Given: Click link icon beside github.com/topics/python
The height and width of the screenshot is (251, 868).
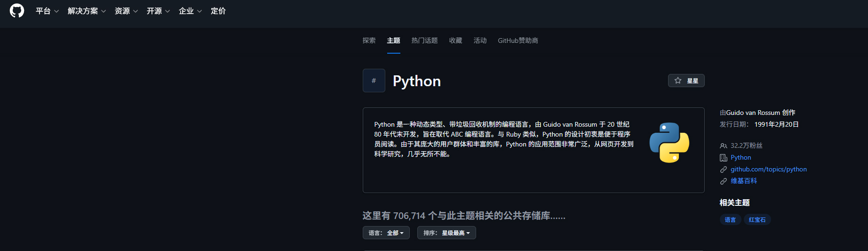Looking at the screenshot, I should coord(724,169).
